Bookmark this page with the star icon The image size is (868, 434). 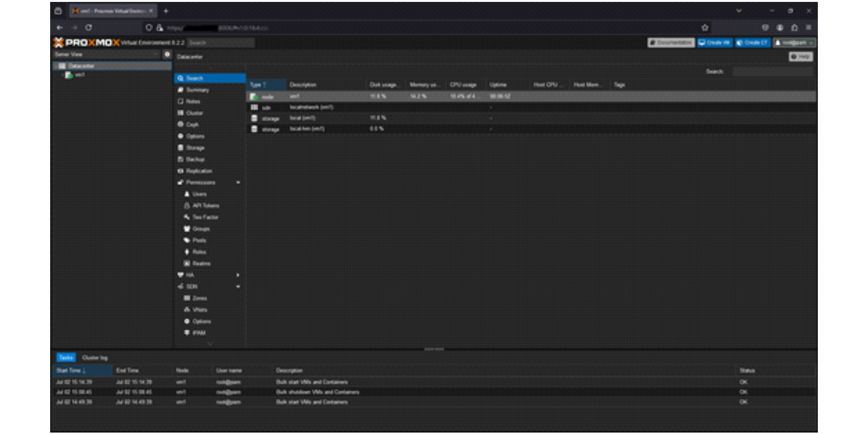(x=705, y=28)
